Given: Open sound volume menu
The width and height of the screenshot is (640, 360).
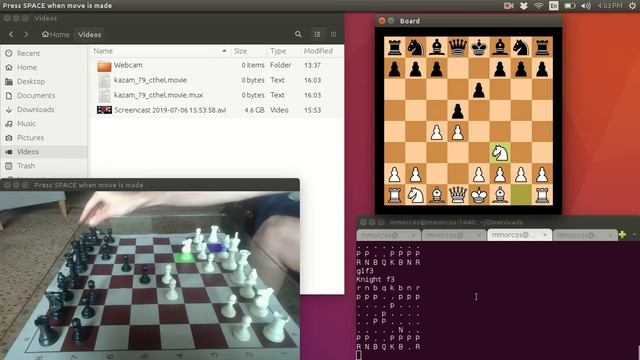Looking at the screenshot, I should click(586, 6).
